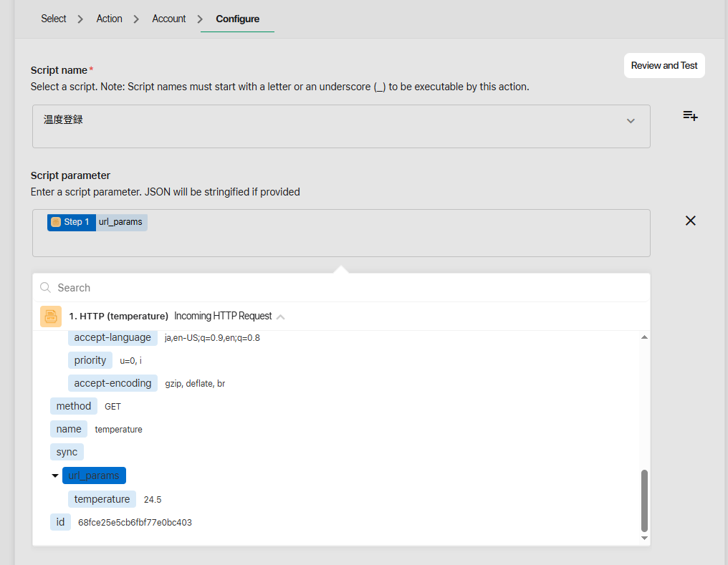The height and width of the screenshot is (565, 728).
Task: Select the temperature variable pill
Action: point(102,499)
